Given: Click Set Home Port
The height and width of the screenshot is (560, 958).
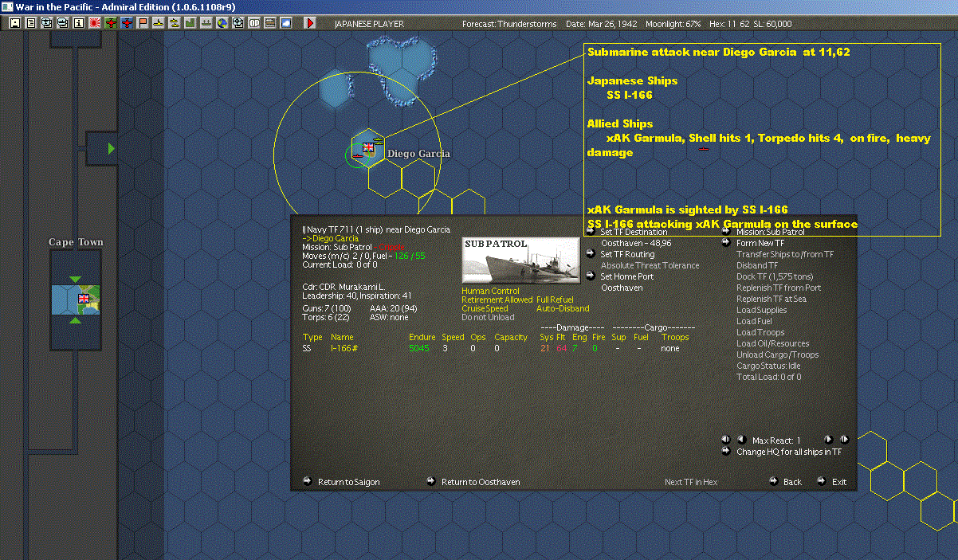Looking at the screenshot, I should point(627,276).
